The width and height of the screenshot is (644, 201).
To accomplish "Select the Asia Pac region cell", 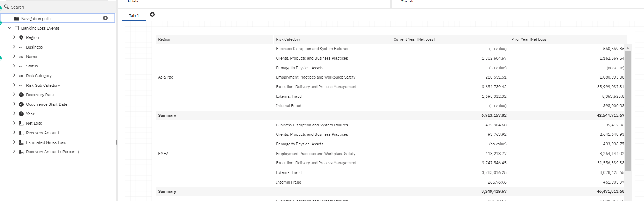I will pos(166,77).
